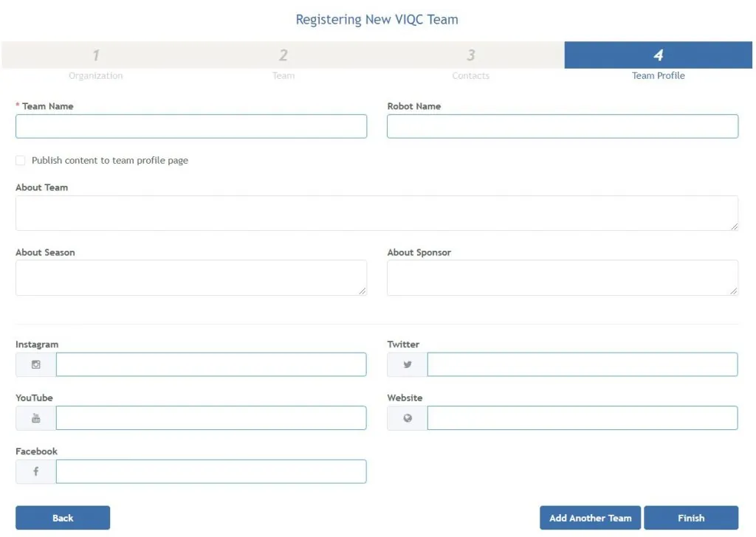Focus the Team Name field
This screenshot has height=537, width=756.
(x=191, y=126)
